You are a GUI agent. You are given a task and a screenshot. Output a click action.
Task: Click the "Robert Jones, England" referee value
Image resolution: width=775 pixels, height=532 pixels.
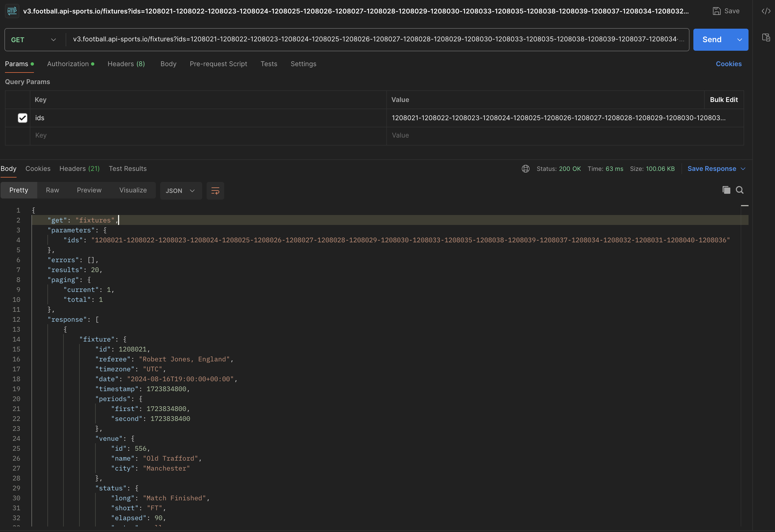point(185,359)
